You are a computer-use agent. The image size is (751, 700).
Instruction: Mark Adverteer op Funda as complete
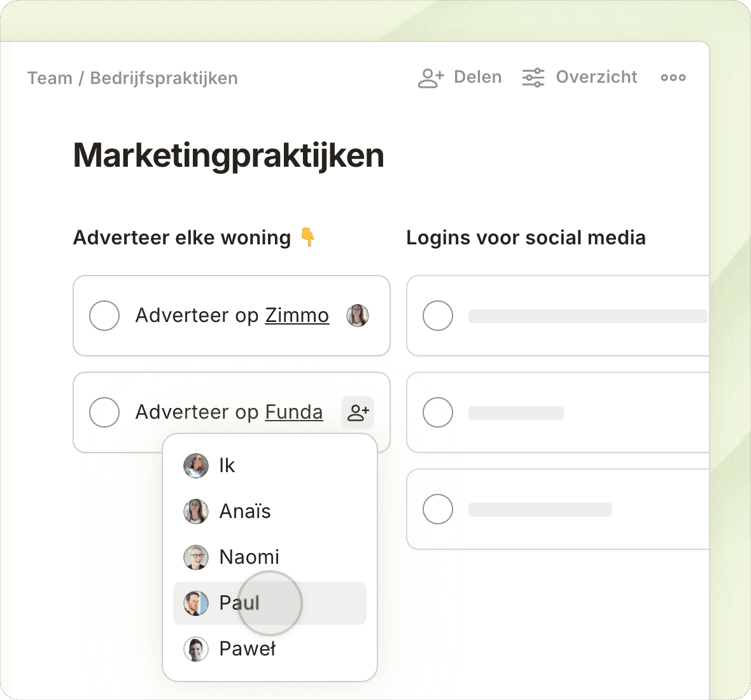click(x=104, y=412)
